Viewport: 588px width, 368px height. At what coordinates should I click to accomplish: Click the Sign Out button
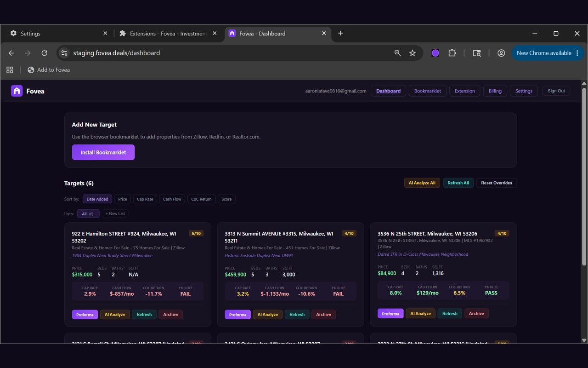[x=556, y=91]
